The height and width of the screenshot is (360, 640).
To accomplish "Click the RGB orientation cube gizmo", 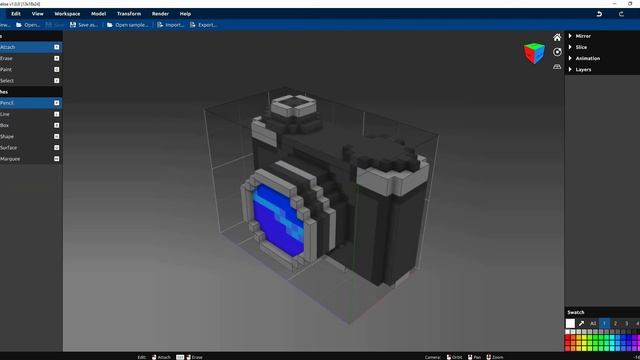I will click(534, 53).
